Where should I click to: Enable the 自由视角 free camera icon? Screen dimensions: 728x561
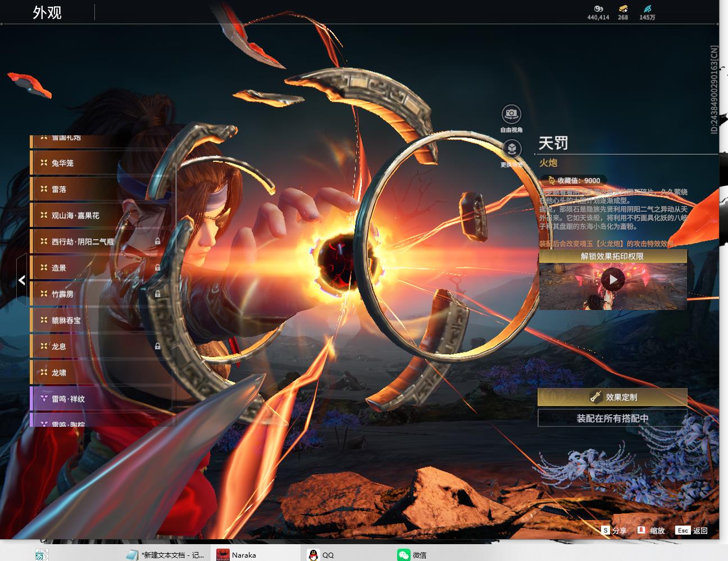click(511, 114)
